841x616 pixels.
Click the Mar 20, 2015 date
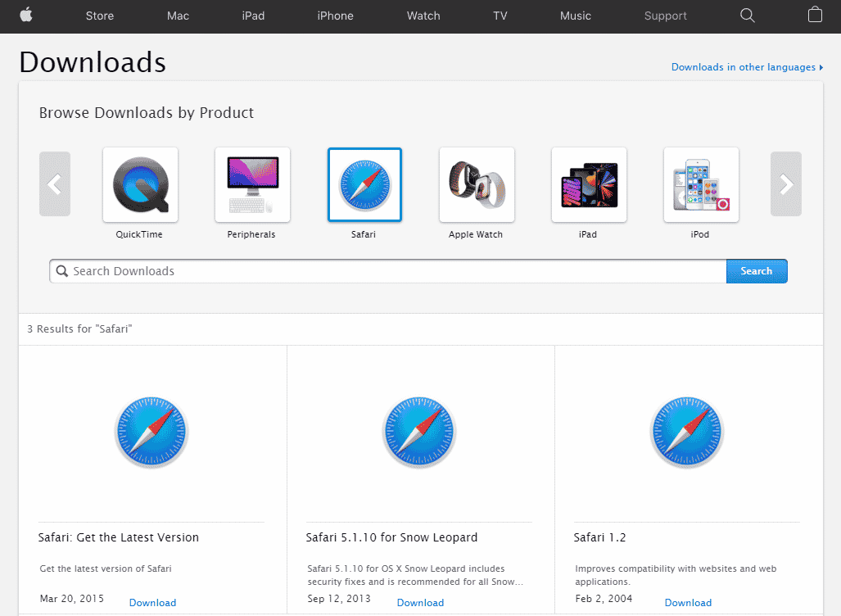tap(72, 598)
